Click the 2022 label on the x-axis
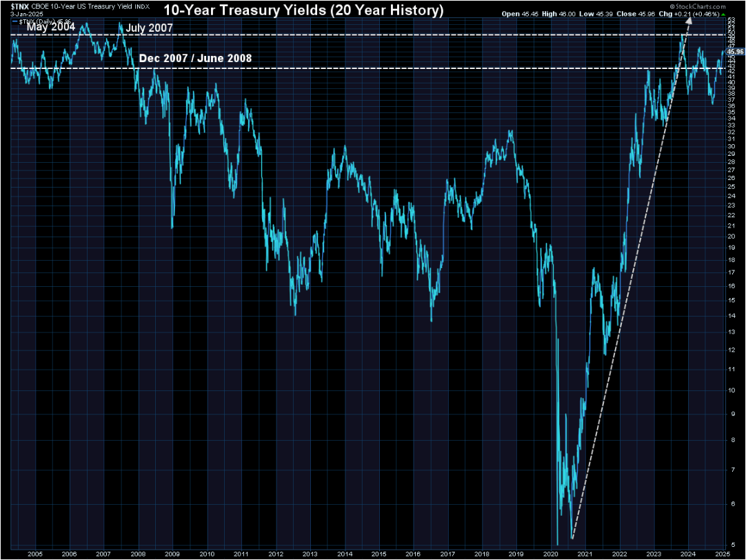The image size is (746, 560). (619, 554)
